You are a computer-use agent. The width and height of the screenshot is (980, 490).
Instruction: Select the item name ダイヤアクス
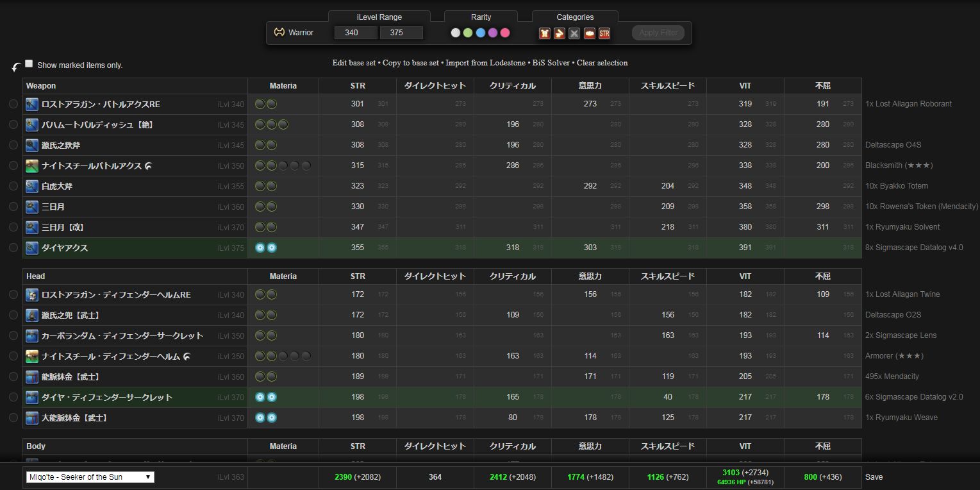(65, 248)
